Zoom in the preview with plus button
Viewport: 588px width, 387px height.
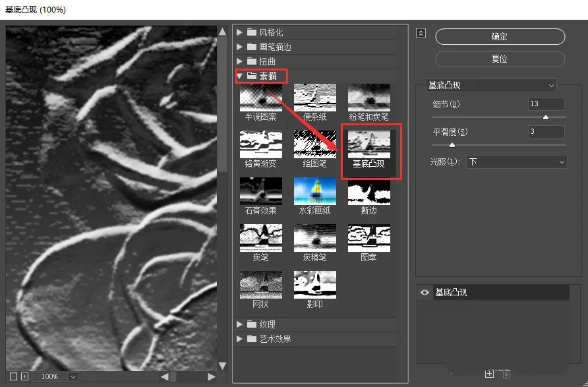25,376
